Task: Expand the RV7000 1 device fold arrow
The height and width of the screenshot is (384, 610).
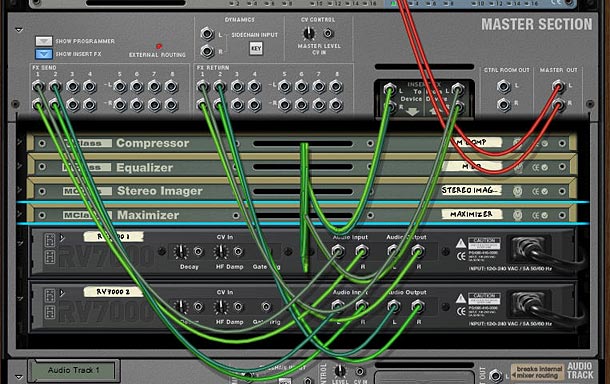Action: (20, 243)
